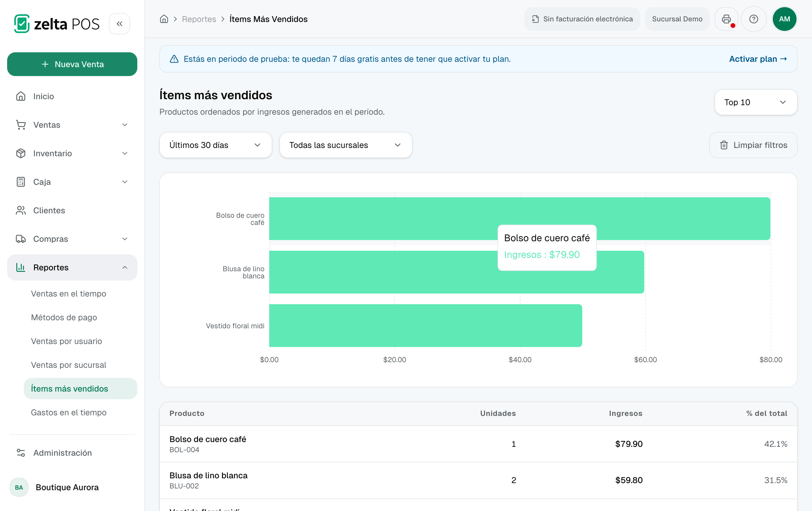This screenshot has width=812, height=511.
Task: Click the Inicio house icon in sidebar
Action: [21, 96]
